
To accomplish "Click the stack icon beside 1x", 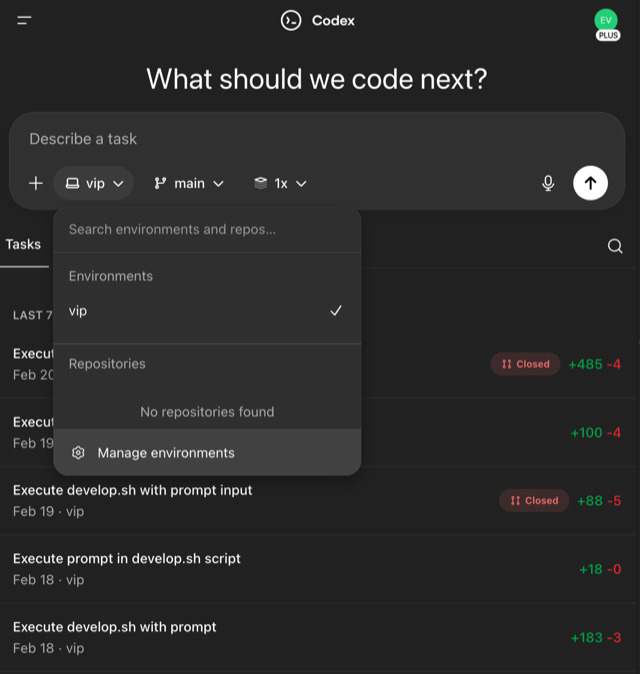I will click(x=260, y=183).
